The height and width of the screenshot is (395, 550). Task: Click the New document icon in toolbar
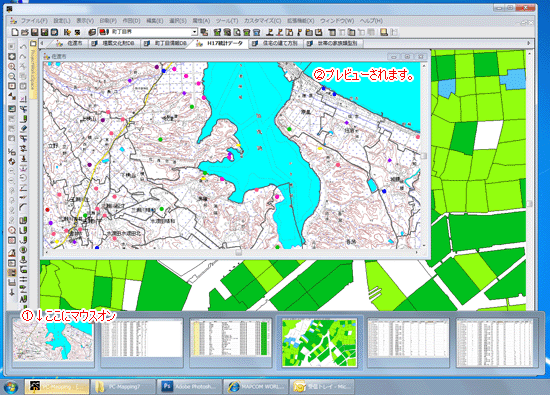(x=15, y=32)
